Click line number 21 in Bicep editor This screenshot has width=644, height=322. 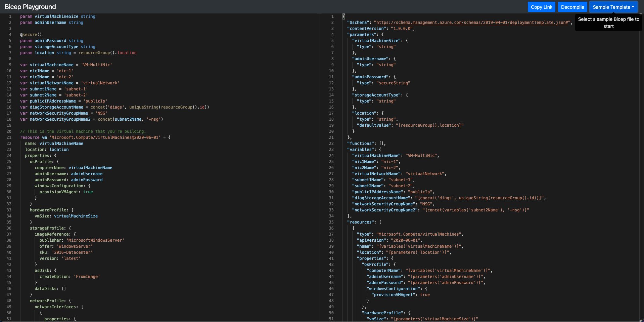coord(9,137)
